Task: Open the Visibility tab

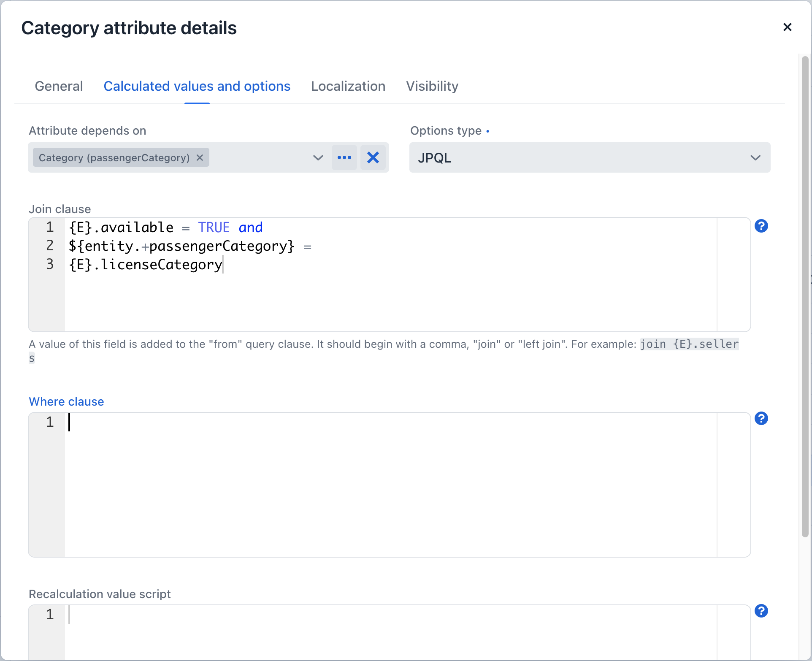Action: (432, 86)
